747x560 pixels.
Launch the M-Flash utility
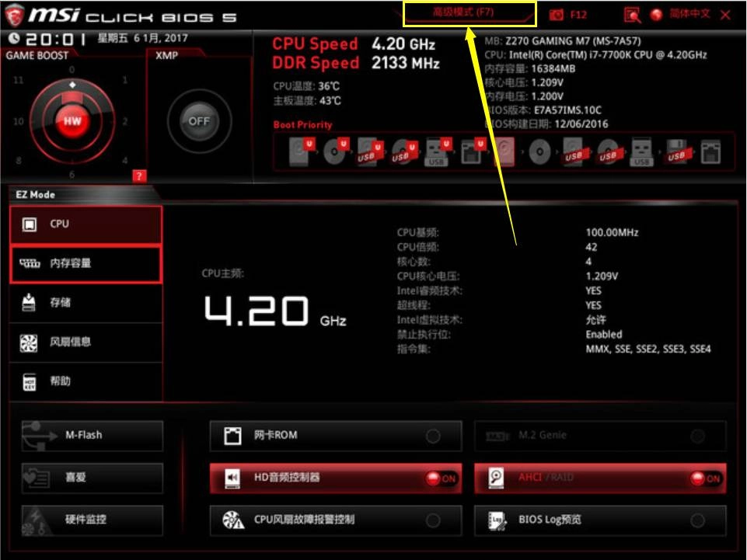pyautogui.click(x=93, y=435)
